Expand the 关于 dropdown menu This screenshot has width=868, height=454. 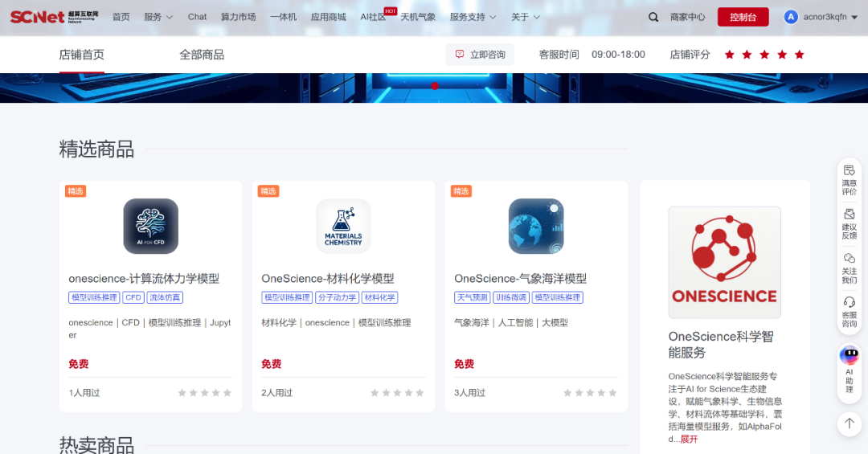tap(526, 17)
